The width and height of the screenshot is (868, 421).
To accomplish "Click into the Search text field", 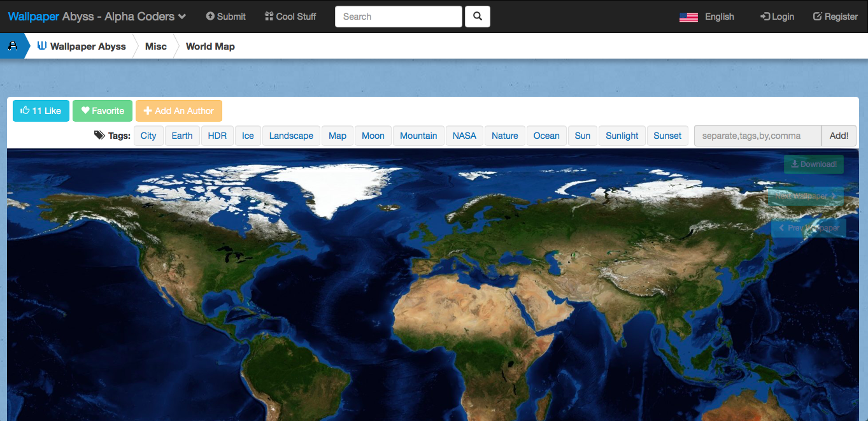I will tap(398, 17).
